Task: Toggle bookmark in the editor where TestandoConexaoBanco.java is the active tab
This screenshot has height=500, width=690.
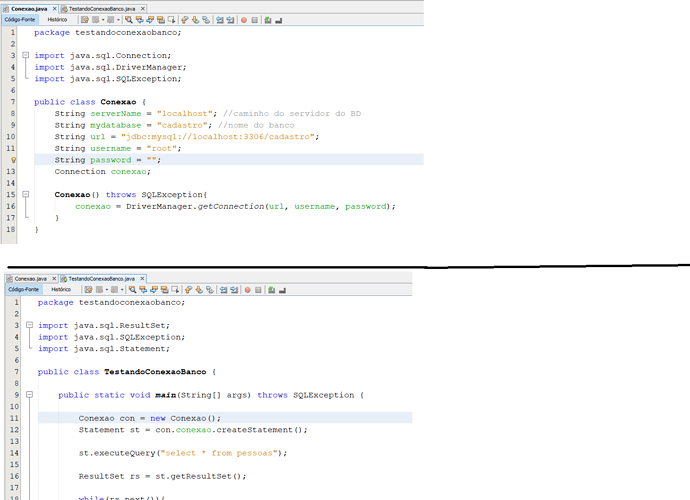Action: click(x=209, y=290)
